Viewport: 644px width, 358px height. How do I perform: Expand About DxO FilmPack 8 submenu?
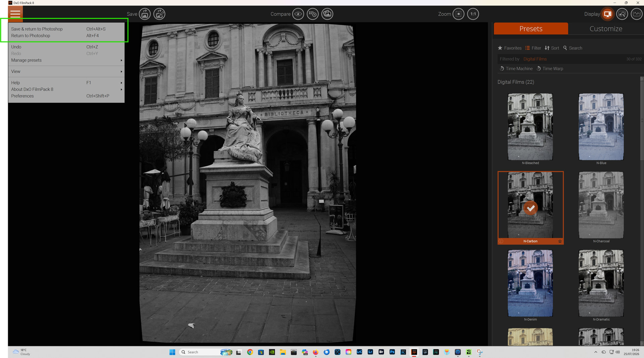coord(66,89)
